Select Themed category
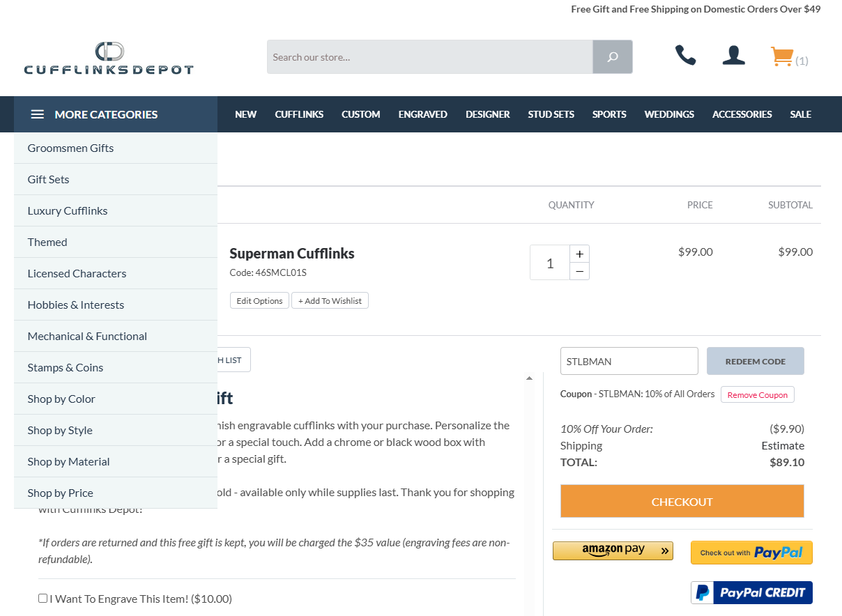The height and width of the screenshot is (616, 842). [x=116, y=242]
